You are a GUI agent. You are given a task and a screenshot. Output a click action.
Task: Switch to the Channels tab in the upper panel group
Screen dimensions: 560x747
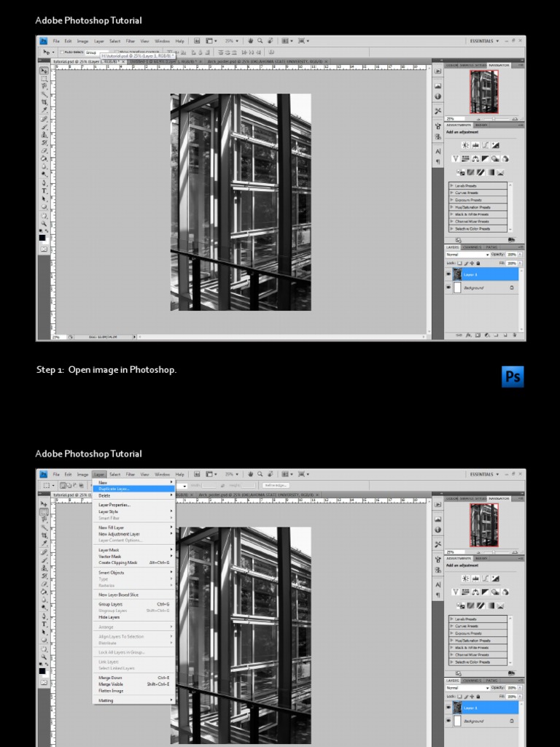click(x=473, y=247)
